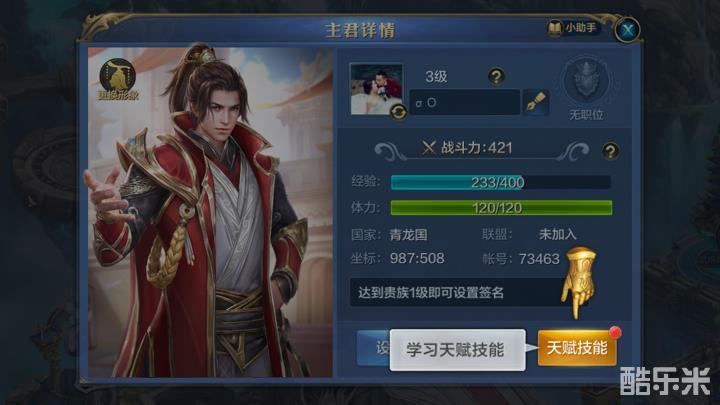Click the 体力 stamina bar
720x405 pixels.
(501, 208)
